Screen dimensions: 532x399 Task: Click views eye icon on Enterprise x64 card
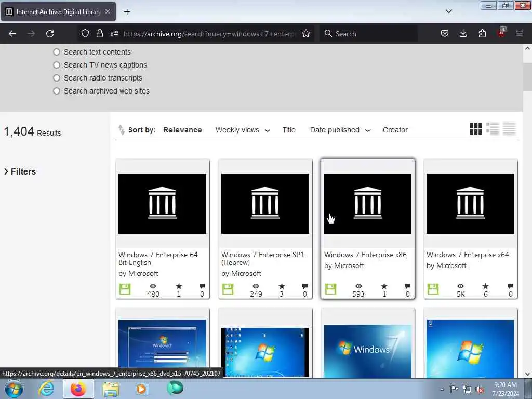point(460,286)
